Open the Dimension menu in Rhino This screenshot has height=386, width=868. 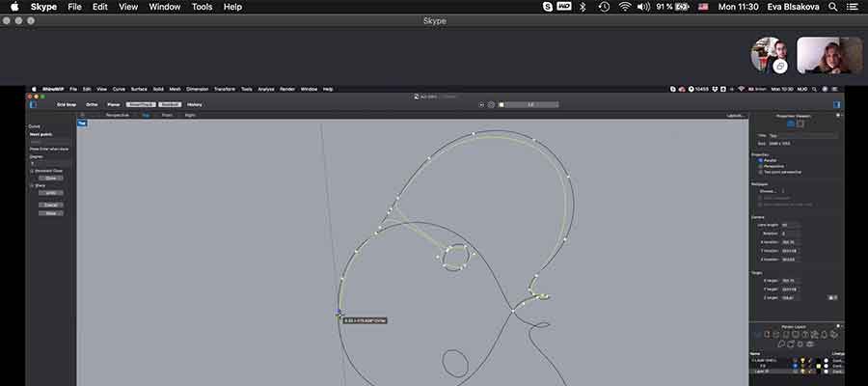point(197,89)
